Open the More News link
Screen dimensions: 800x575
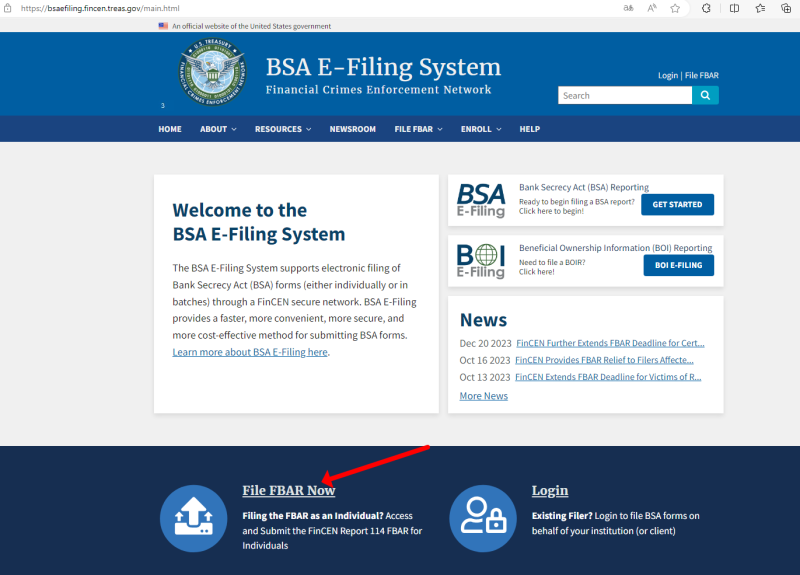pos(484,396)
